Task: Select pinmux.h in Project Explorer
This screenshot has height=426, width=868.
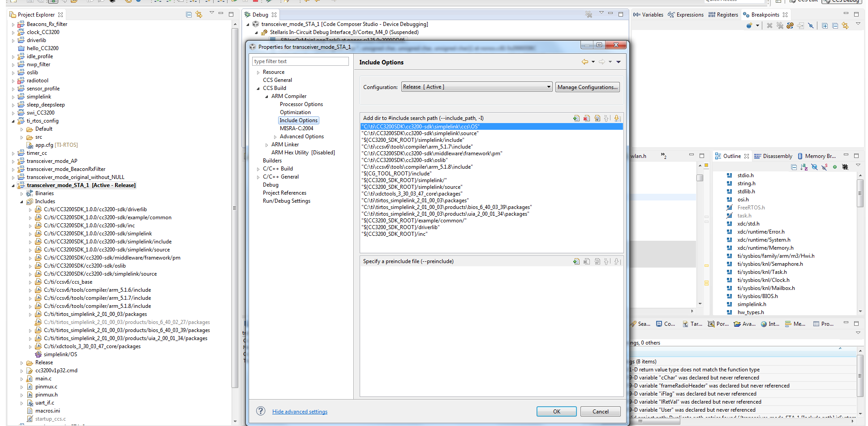Action: (x=47, y=395)
